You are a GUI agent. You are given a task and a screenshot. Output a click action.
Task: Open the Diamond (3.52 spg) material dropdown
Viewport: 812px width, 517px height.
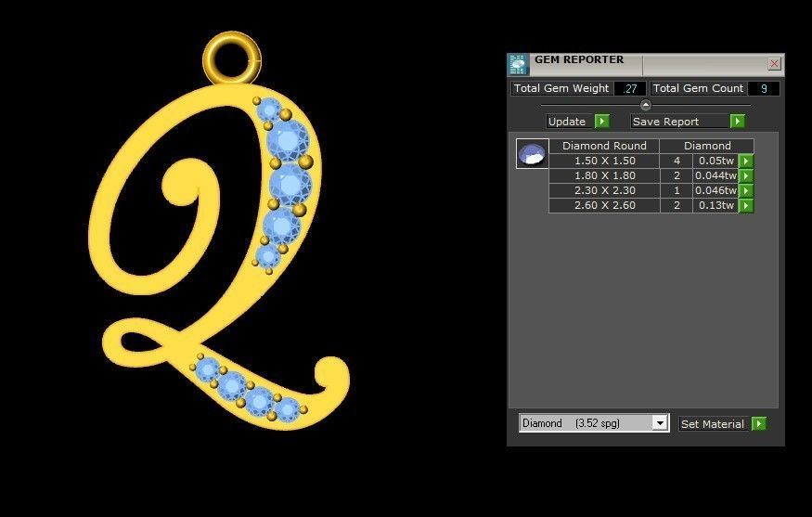pos(660,423)
